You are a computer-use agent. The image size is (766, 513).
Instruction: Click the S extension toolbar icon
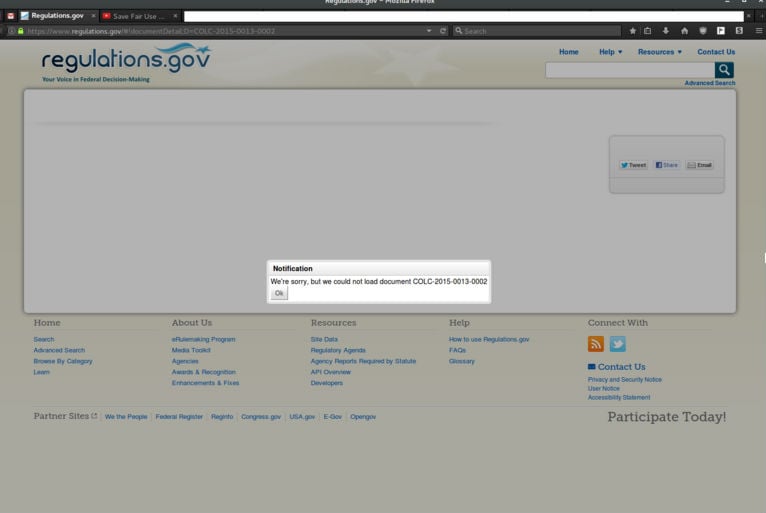739,31
